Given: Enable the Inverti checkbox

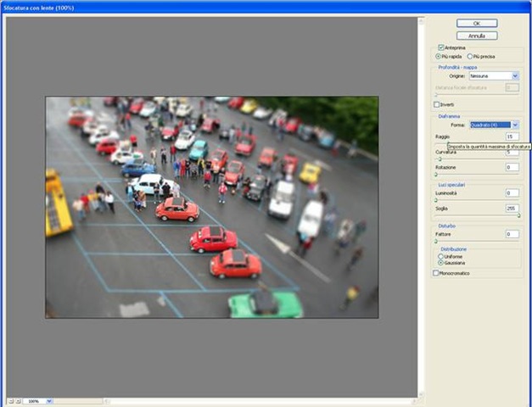Looking at the screenshot, I should tap(437, 104).
